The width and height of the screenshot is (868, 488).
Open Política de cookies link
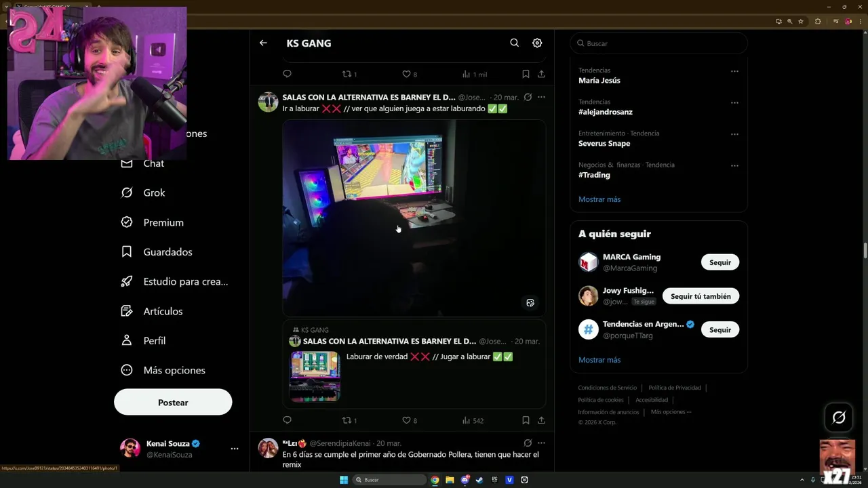click(x=601, y=400)
